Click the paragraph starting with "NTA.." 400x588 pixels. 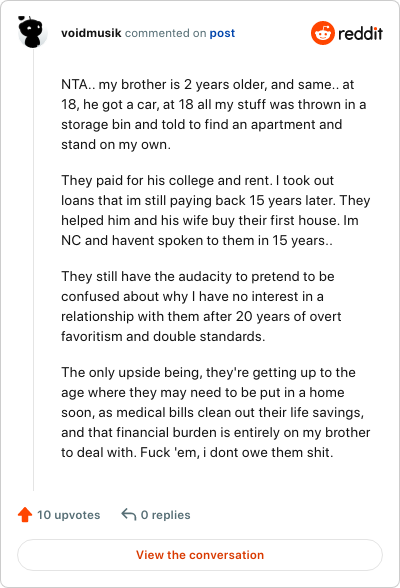pyautogui.click(x=214, y=114)
